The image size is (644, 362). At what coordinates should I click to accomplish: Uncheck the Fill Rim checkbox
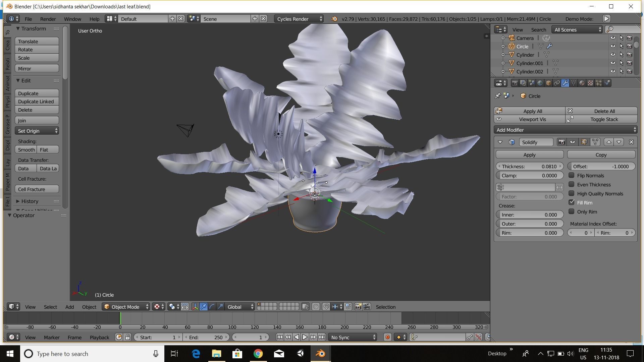pos(572,202)
